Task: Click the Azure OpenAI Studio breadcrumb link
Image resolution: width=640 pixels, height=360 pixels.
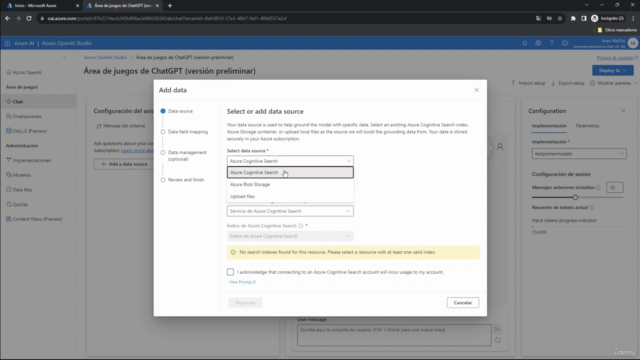Action: (x=105, y=58)
